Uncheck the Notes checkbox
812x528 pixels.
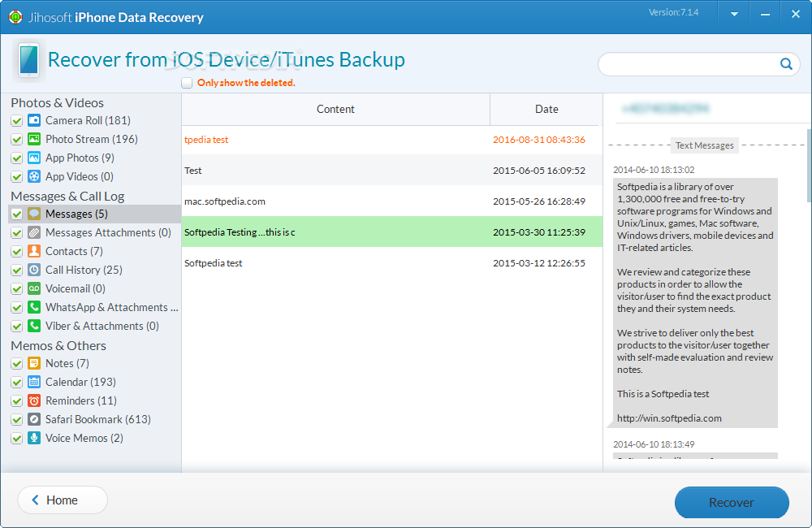(x=16, y=363)
